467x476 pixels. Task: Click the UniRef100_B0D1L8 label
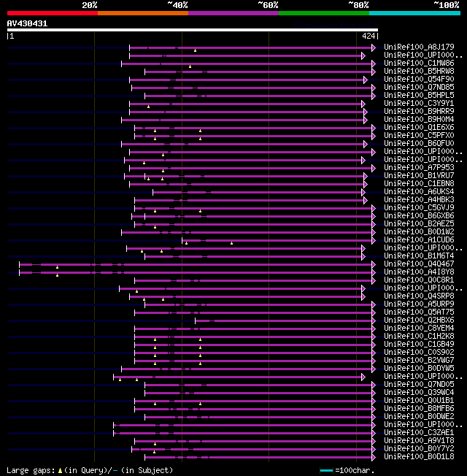[x=419, y=457]
